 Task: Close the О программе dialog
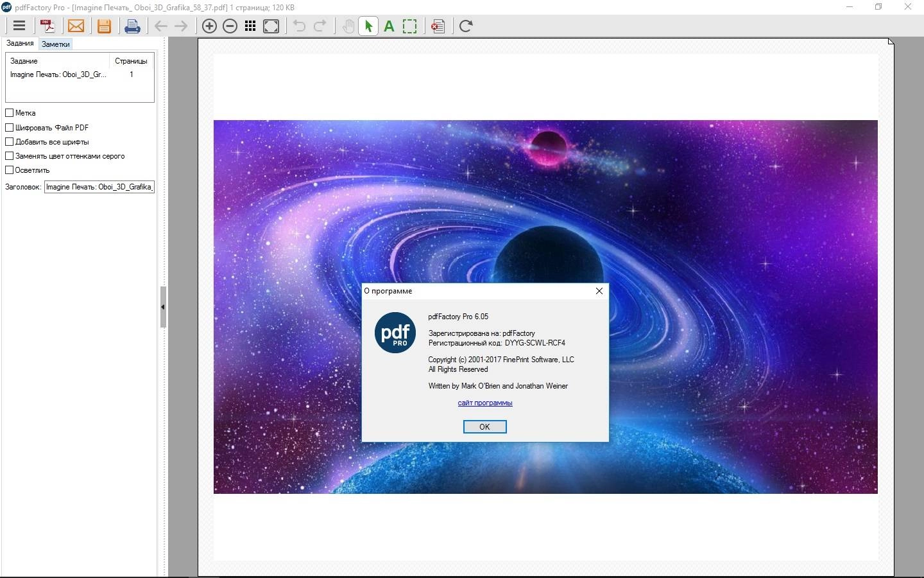(x=599, y=291)
